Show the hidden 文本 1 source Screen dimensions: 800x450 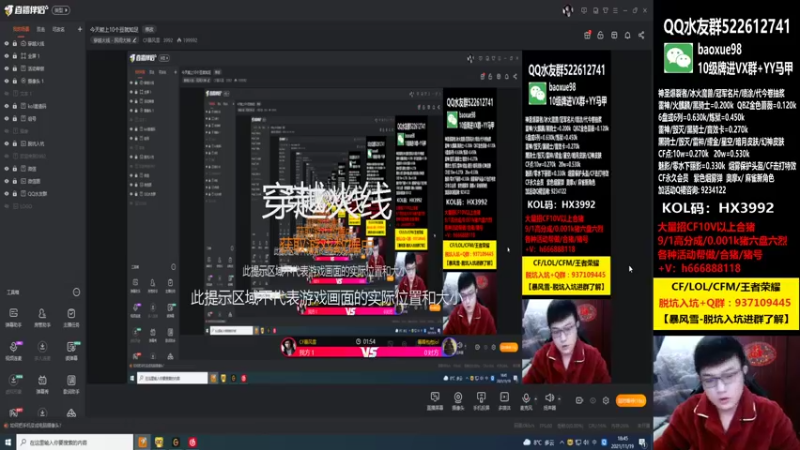pyautogui.click(x=7, y=93)
